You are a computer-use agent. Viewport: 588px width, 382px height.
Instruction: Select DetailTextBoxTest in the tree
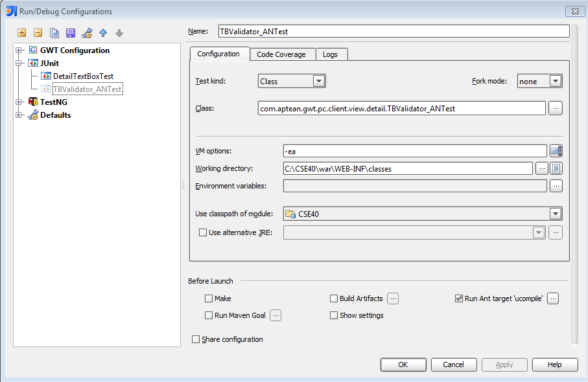coord(83,76)
